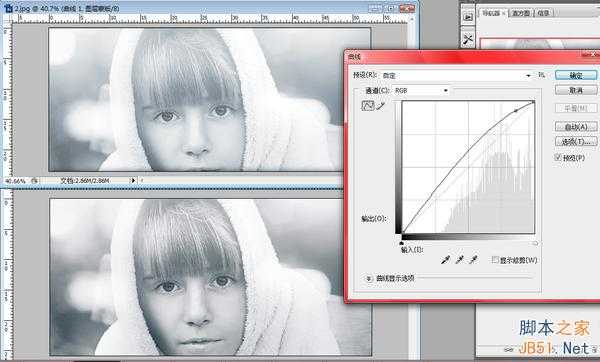Open the preset options icon beside preset dropdown
Image resolution: width=600 pixels, height=362 pixels.
click(541, 75)
